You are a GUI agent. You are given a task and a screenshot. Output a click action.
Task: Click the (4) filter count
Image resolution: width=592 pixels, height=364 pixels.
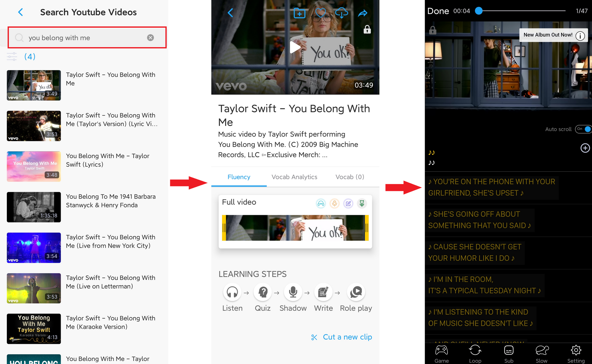click(x=30, y=57)
